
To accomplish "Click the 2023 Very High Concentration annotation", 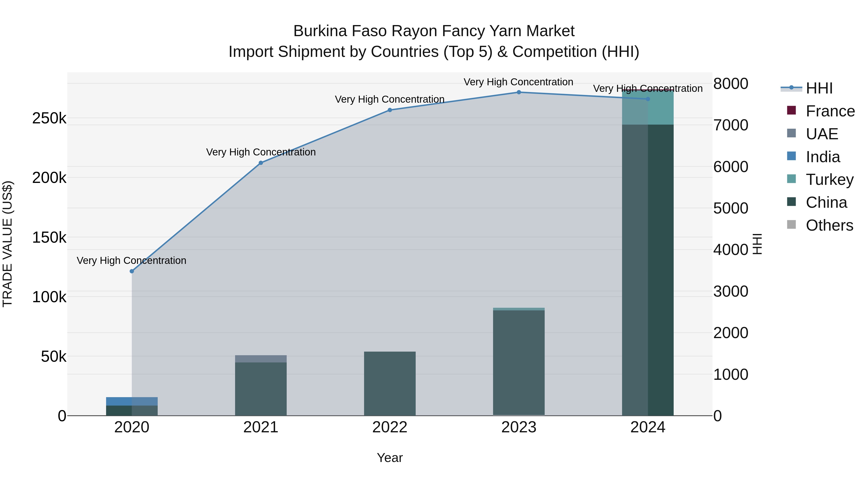I will click(519, 82).
